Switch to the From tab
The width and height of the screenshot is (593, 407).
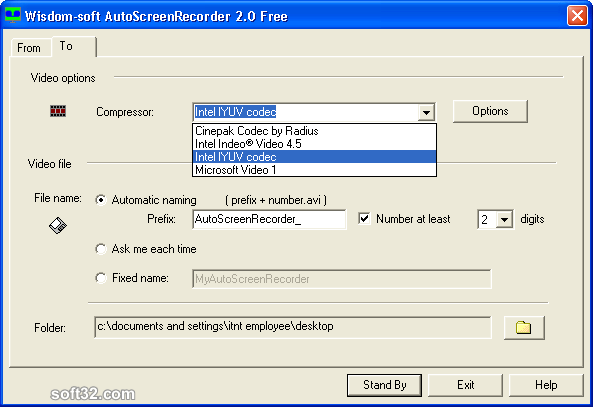click(31, 48)
